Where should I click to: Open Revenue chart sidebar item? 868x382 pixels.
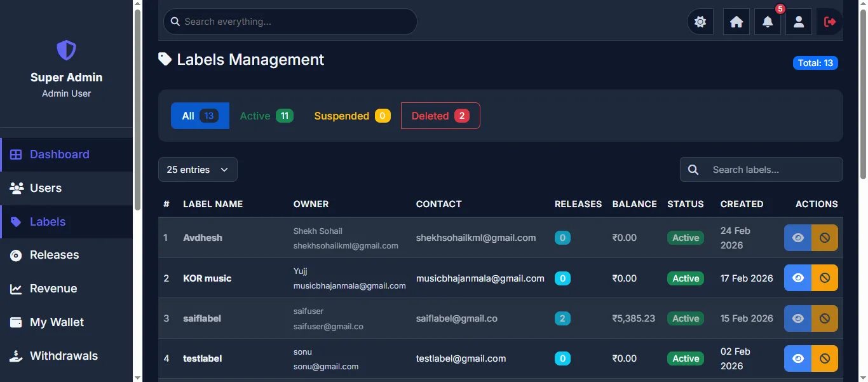click(x=66, y=289)
